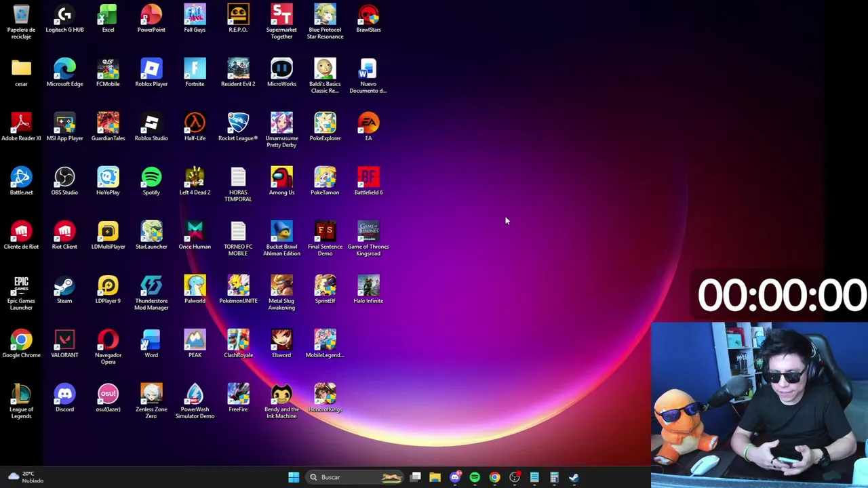868x488 pixels.
Task: Open File Explorer from the taskbar
Action: pyautogui.click(x=435, y=477)
